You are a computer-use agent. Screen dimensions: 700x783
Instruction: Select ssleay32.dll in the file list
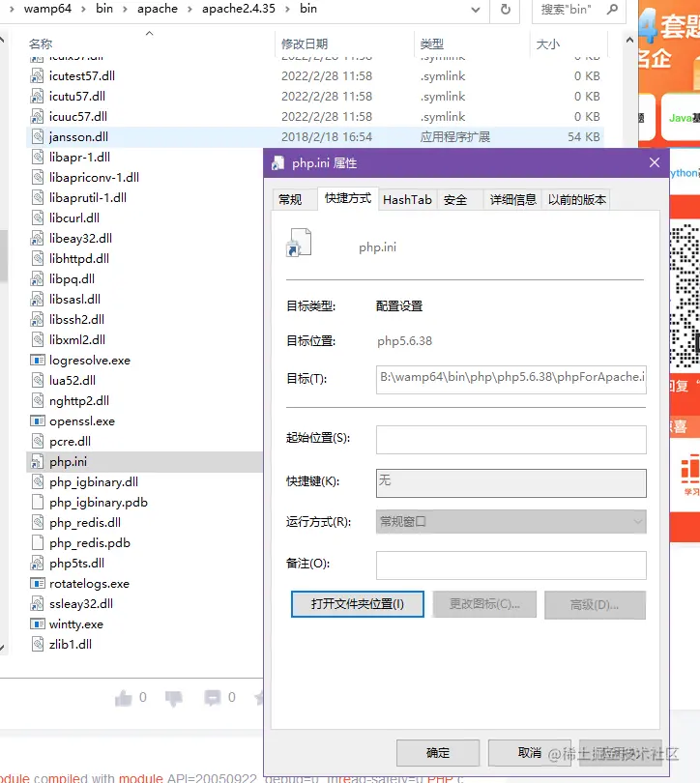point(81,604)
